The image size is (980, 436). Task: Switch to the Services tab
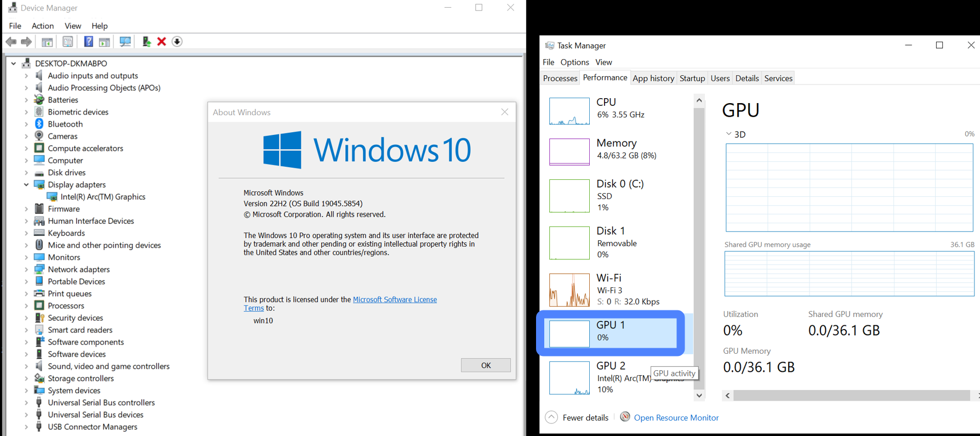(x=778, y=78)
